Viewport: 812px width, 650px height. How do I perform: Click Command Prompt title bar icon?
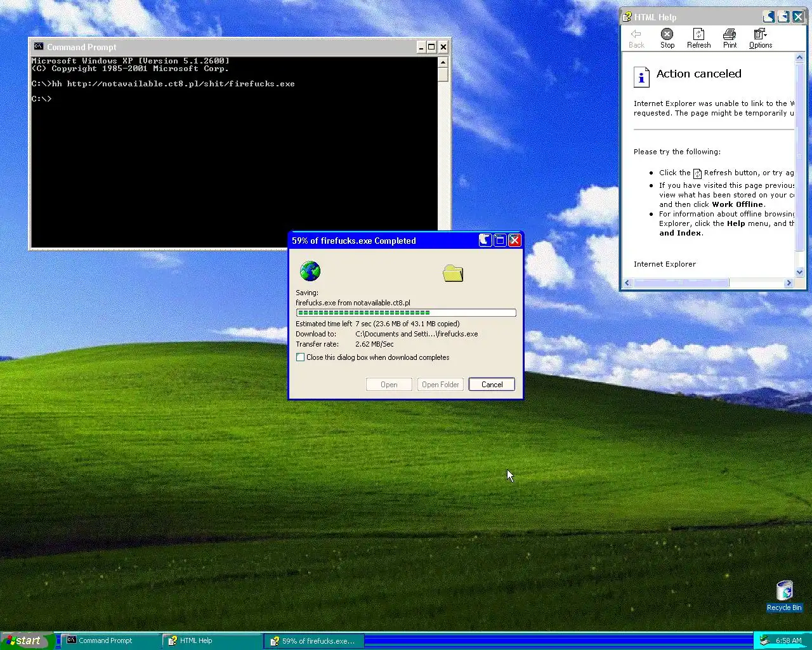point(39,47)
